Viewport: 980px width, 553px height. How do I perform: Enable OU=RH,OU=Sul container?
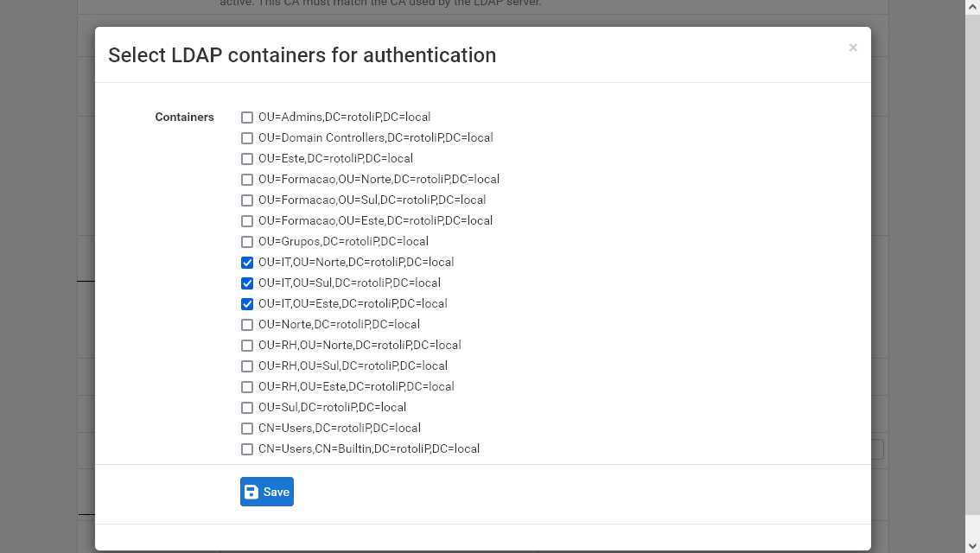[x=246, y=365]
